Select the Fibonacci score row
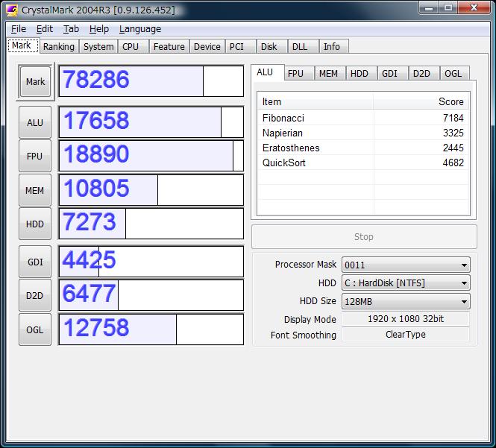The height and width of the screenshot is (448, 496). (363, 118)
